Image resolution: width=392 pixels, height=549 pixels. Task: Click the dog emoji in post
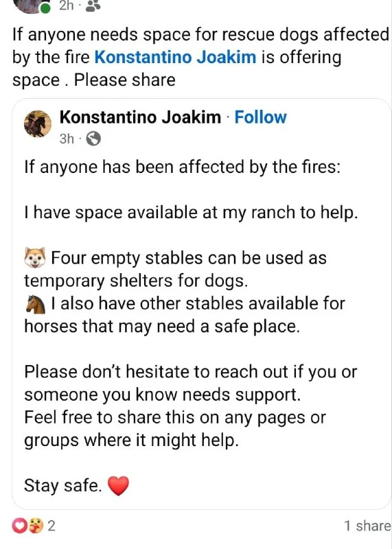35,258
